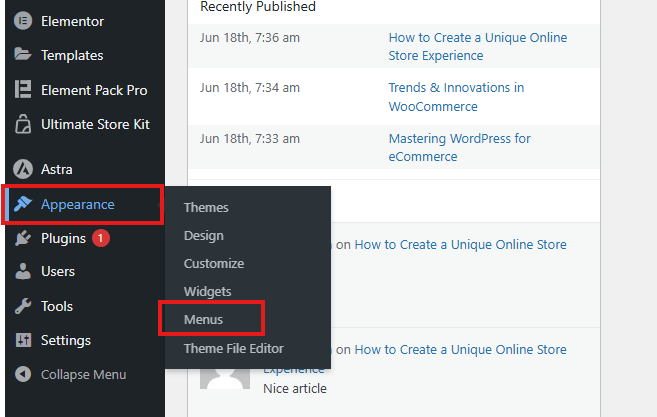Image resolution: width=657 pixels, height=417 pixels.
Task: Click the Plugins update count badge
Action: click(101, 239)
